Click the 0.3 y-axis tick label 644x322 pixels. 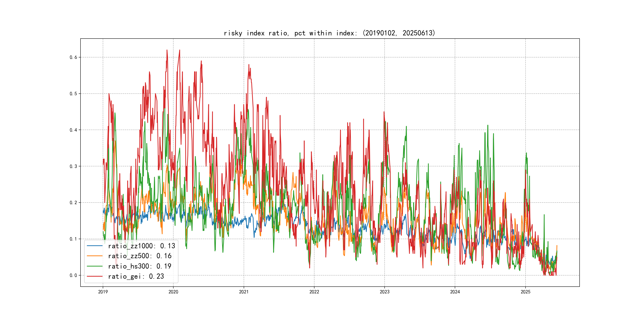(x=73, y=166)
